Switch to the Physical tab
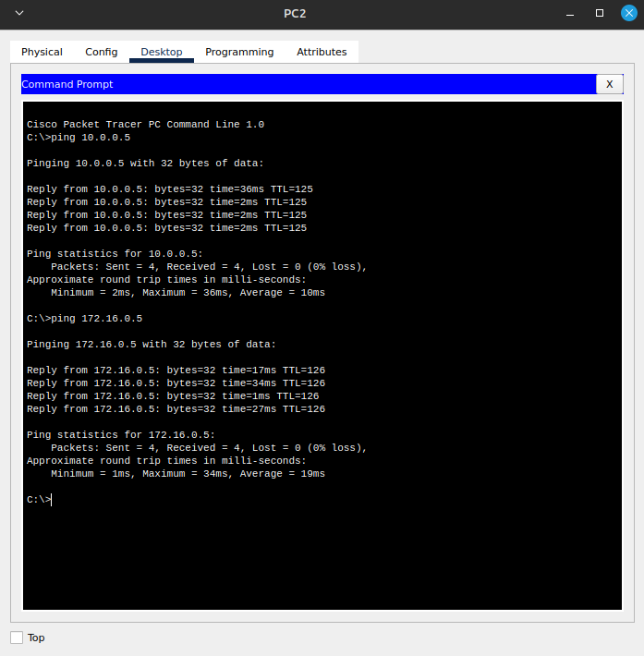644x656 pixels. click(42, 52)
